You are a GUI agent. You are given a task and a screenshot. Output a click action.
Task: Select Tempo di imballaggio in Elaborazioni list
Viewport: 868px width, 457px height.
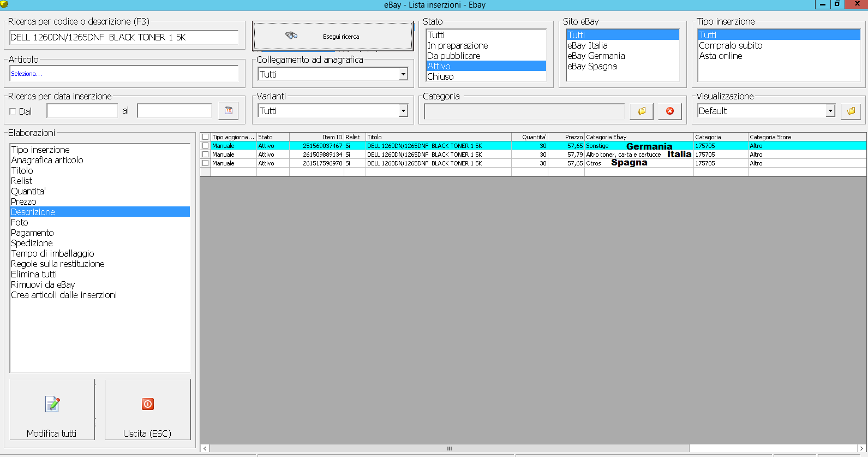100,253
